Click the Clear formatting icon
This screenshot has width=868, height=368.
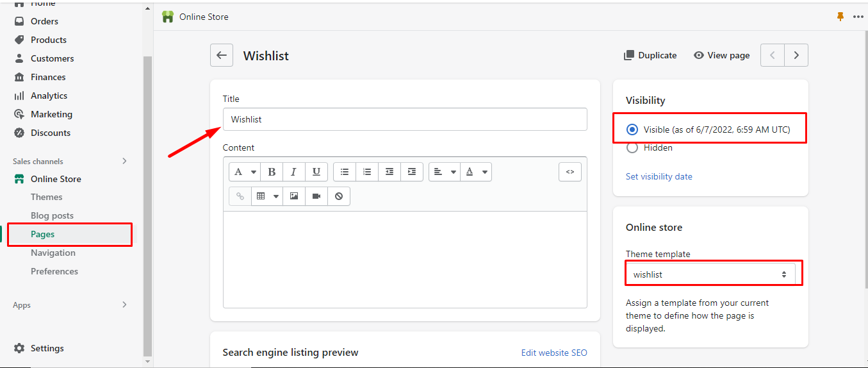pyautogui.click(x=339, y=196)
